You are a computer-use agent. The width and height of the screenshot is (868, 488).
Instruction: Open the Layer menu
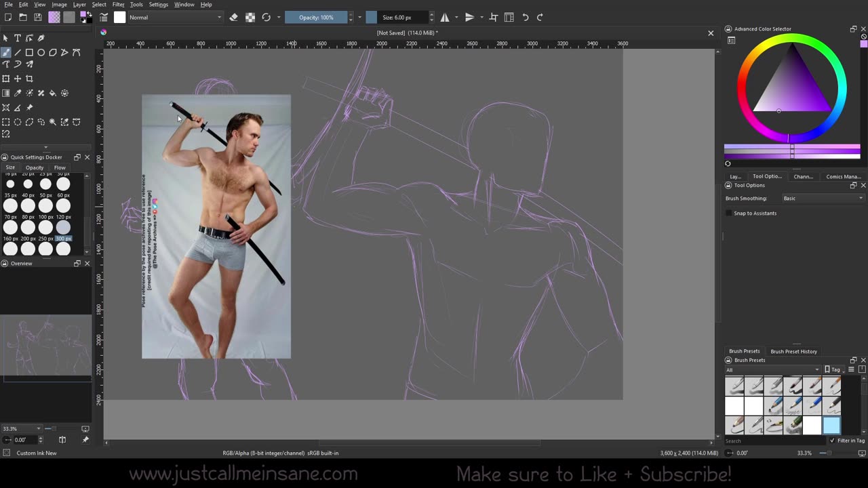[x=79, y=4]
